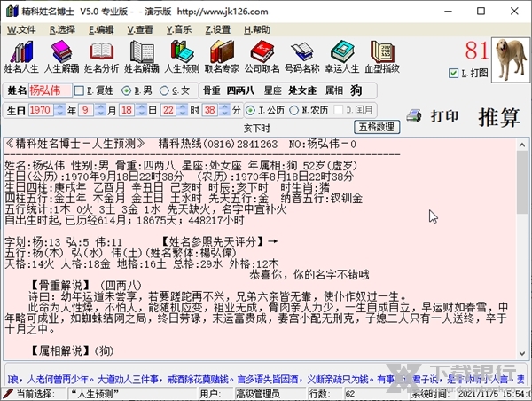Screen dimensions: 532x401
Task: Increase the day with up arrow
Action: click(142, 107)
